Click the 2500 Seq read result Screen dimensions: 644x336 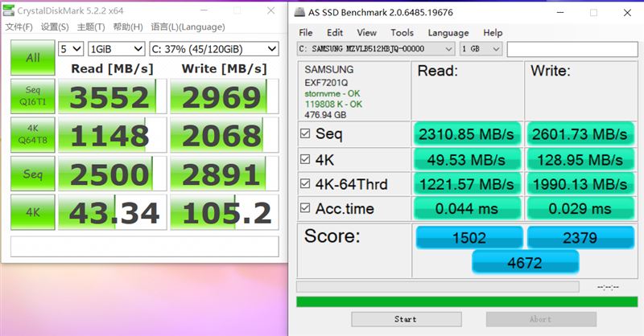coord(112,174)
